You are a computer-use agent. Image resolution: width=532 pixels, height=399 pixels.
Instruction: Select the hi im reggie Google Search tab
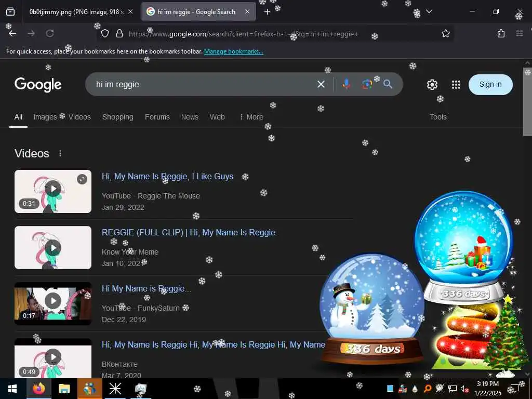(198, 12)
